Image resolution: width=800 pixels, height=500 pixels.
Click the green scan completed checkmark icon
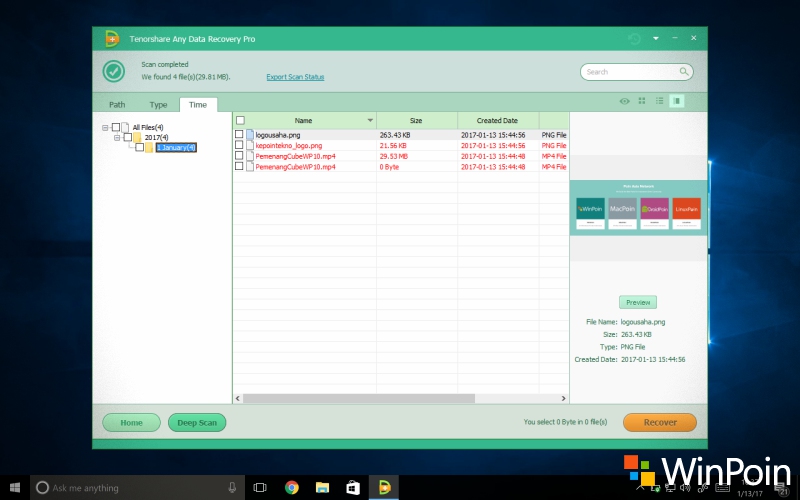coord(113,71)
